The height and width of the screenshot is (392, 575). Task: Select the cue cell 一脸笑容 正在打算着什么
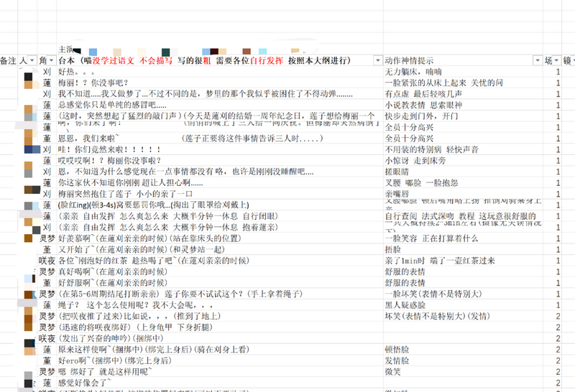tap(463, 238)
